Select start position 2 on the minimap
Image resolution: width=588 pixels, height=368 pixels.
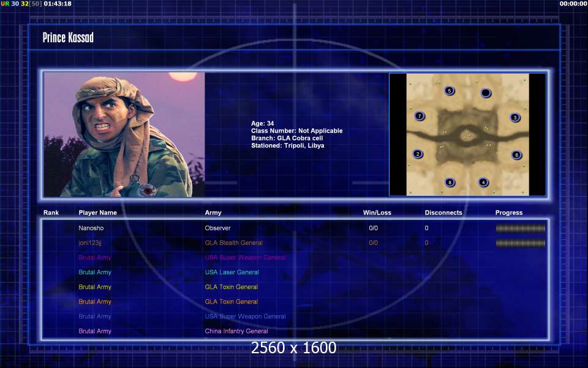418,154
